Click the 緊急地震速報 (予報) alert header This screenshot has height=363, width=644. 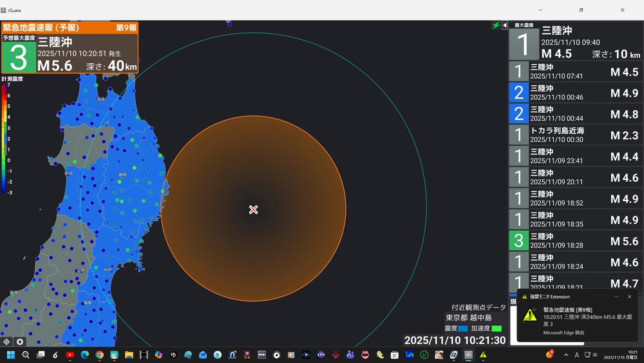[x=70, y=28]
